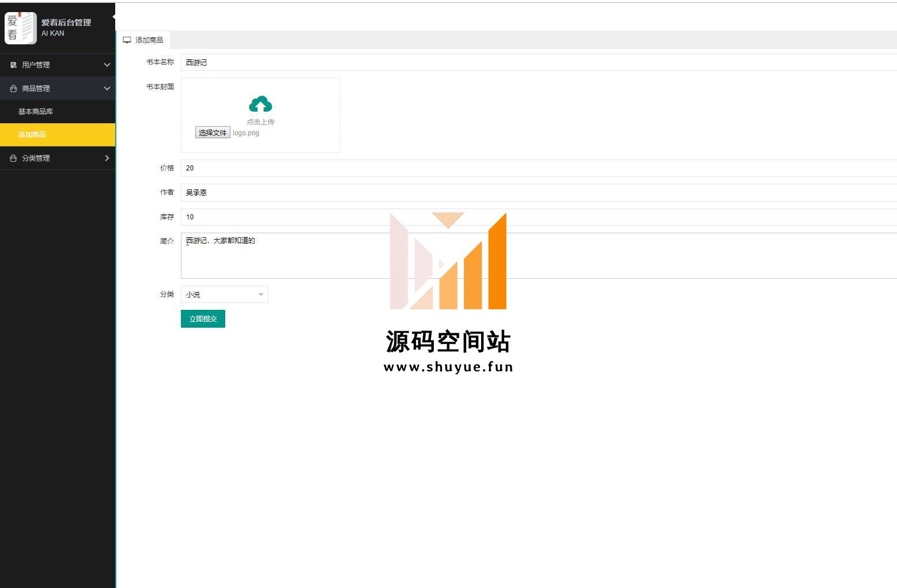
Task: Expand the 用户管理 chevron
Action: pos(107,65)
